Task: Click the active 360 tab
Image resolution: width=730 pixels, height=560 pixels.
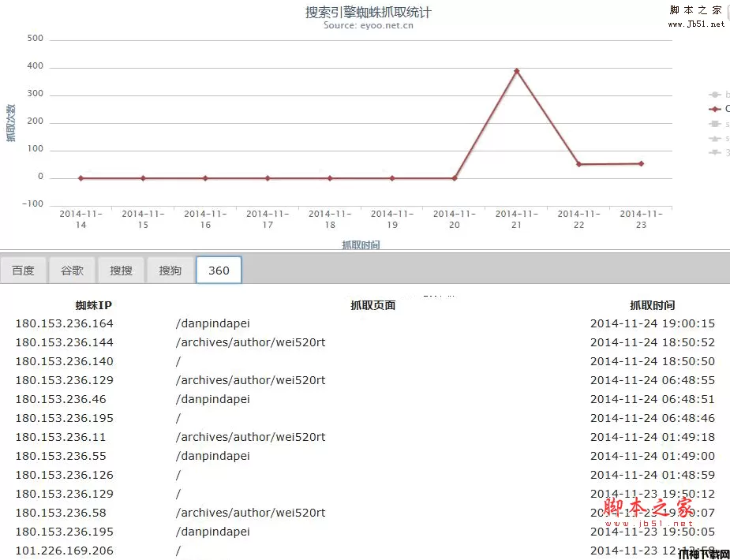Action: pos(219,270)
